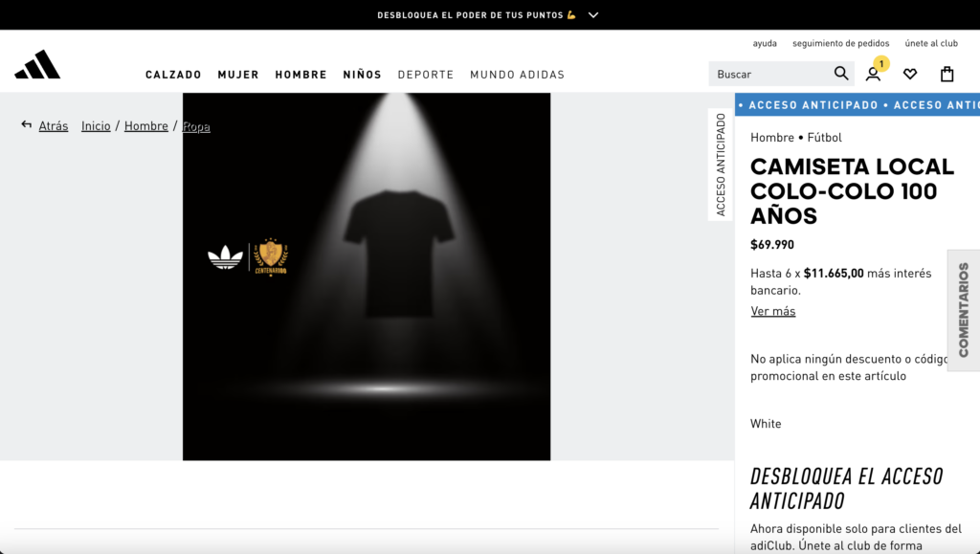
Task: Open seguimiento de pedidos link
Action: click(x=840, y=43)
